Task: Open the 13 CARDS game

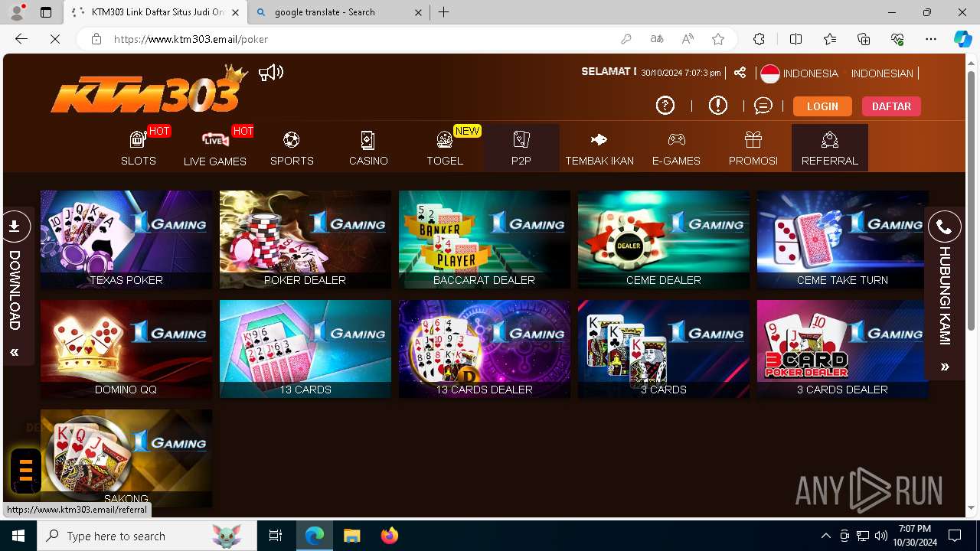Action: coord(305,349)
